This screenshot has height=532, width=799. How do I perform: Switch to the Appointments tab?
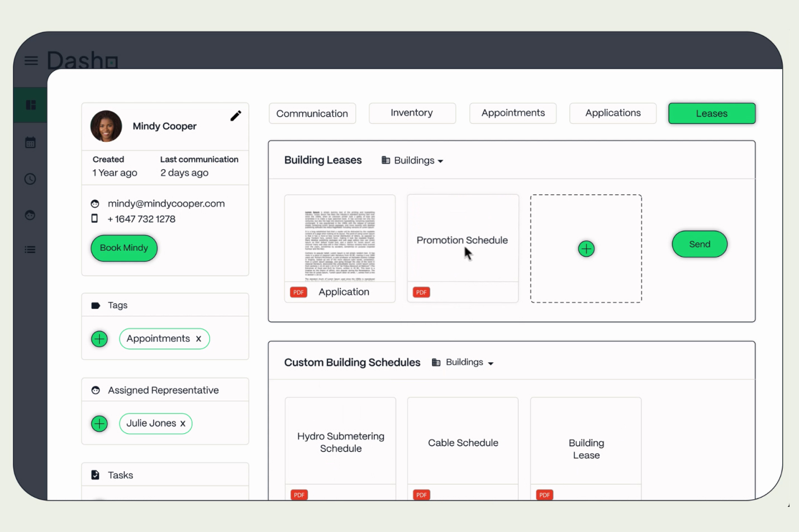point(513,113)
